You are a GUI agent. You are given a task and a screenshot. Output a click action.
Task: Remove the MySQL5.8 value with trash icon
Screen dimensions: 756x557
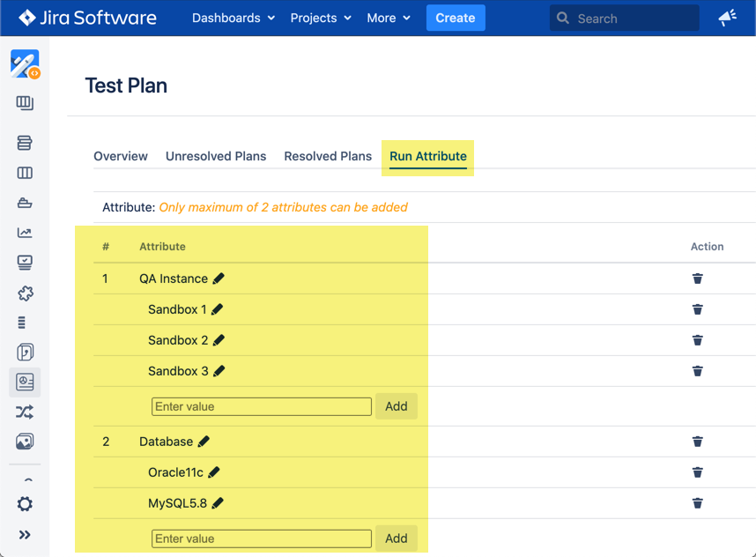tap(698, 503)
